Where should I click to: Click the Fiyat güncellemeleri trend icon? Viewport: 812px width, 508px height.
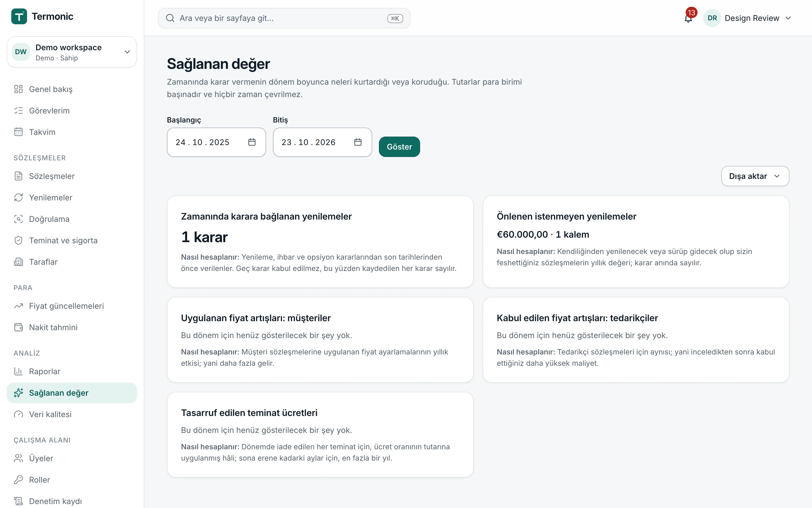click(x=18, y=306)
